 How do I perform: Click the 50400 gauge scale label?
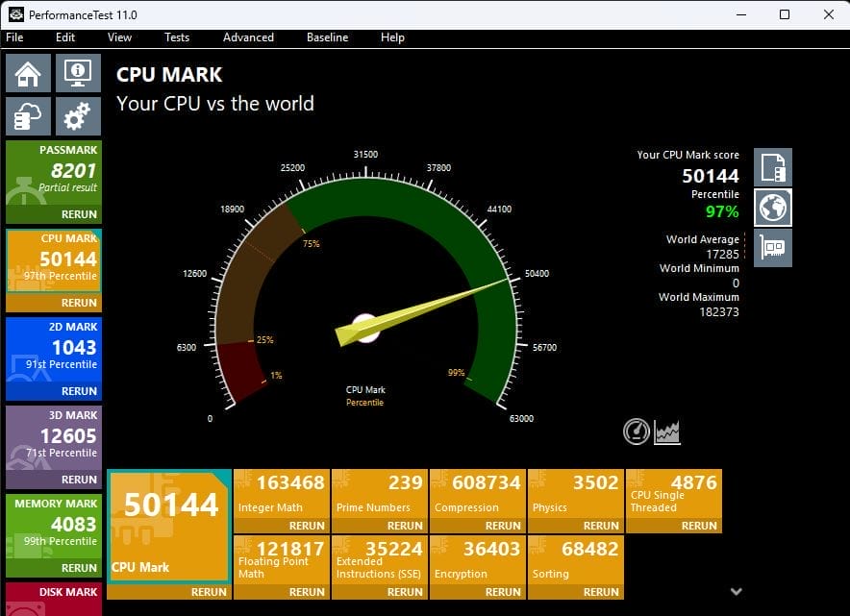(x=537, y=274)
